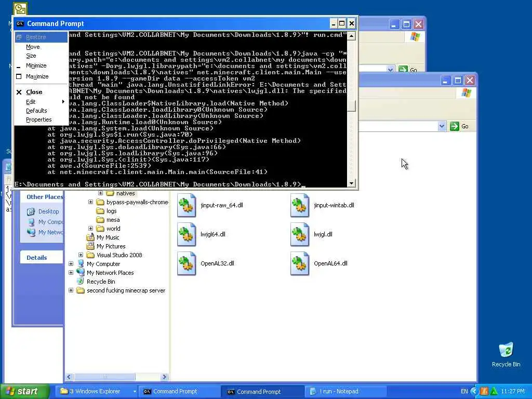Expand the bypass-paywalls-chrome folder node
Image resolution: width=532 pixels, height=399 pixels.
click(90, 202)
